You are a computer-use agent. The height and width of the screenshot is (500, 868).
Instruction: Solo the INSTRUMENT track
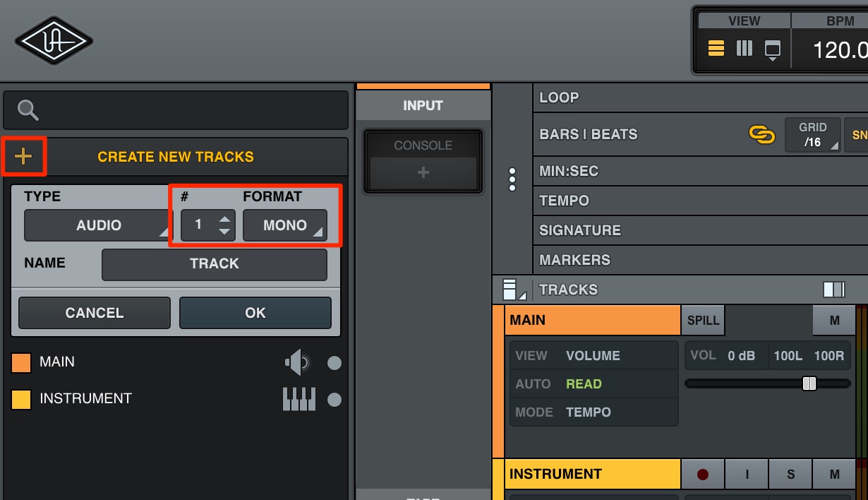(790, 475)
